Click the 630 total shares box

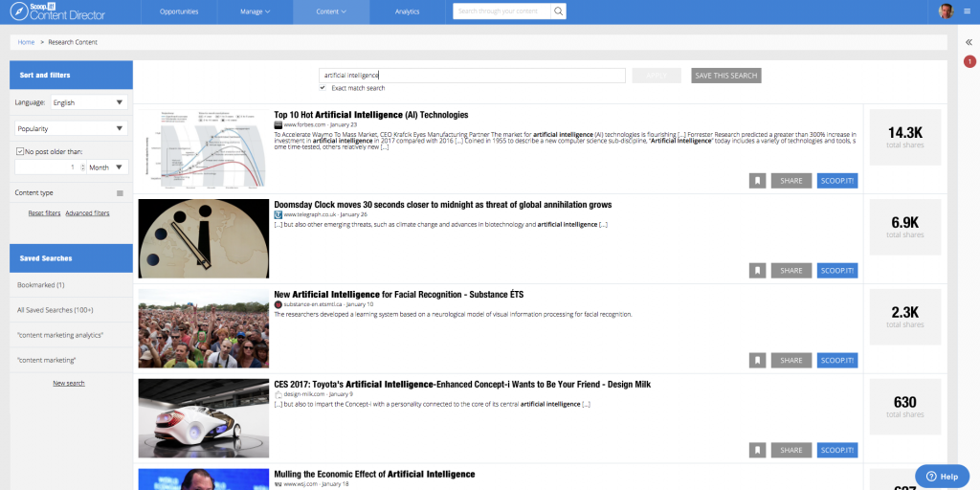[x=905, y=406]
